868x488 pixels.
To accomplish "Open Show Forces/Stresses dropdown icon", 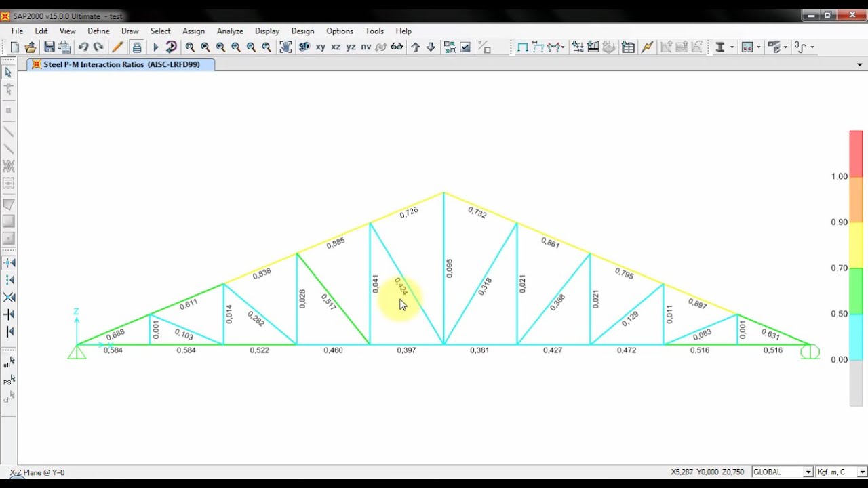I will [556, 47].
